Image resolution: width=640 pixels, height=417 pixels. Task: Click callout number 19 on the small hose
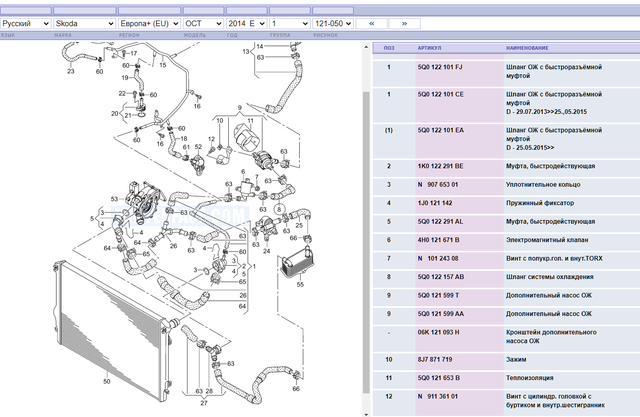pos(125,77)
